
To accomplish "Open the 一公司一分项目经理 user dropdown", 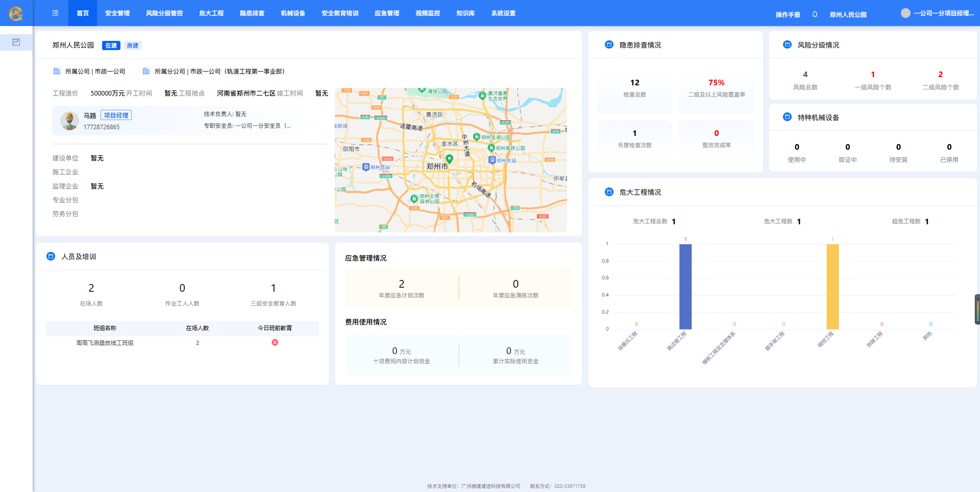I will (943, 13).
